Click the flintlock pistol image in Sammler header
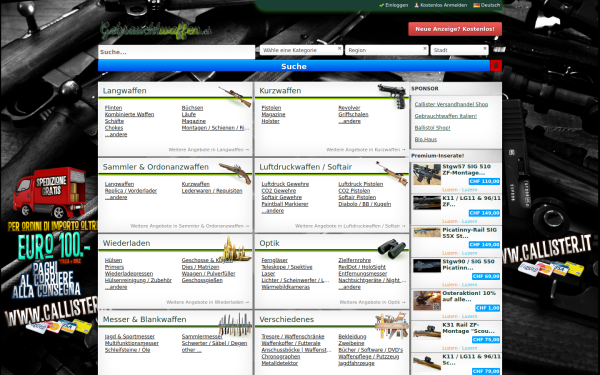 coord(235,173)
